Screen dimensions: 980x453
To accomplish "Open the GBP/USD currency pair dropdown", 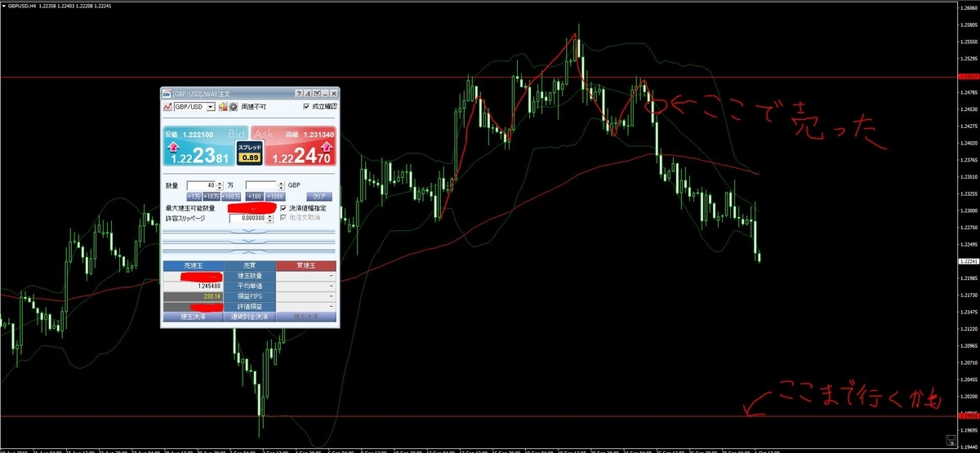I will tap(211, 107).
